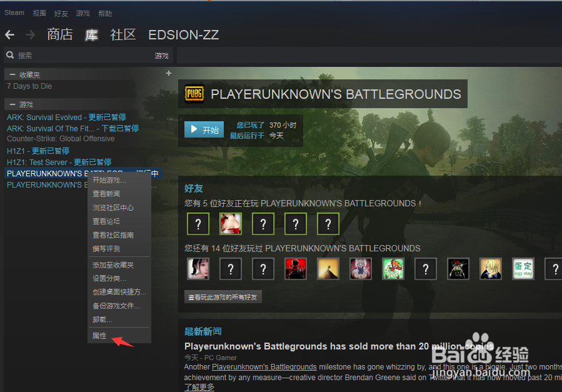Open the 蛋定 egg stay avatar friend
562x392 pixels.
point(523,268)
